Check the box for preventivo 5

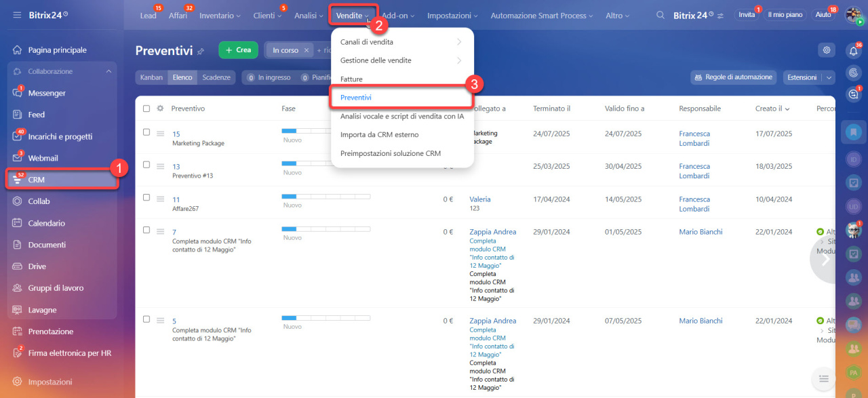[146, 319]
